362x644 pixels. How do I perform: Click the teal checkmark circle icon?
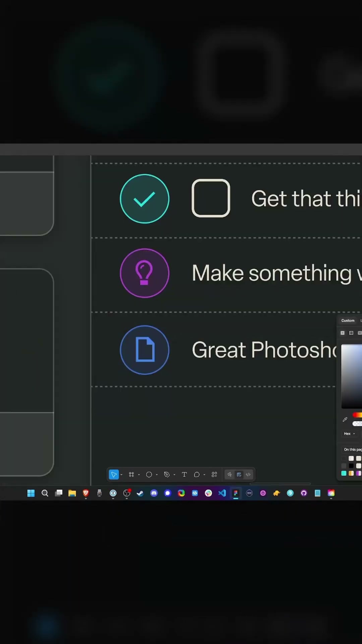coord(144,199)
